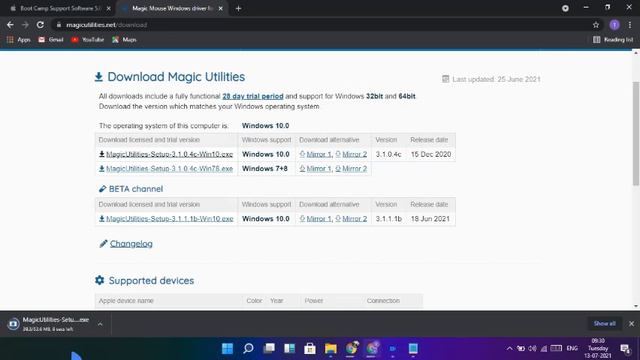Bookmark this page with the star icon
640x360 pixels.
pos(596,25)
